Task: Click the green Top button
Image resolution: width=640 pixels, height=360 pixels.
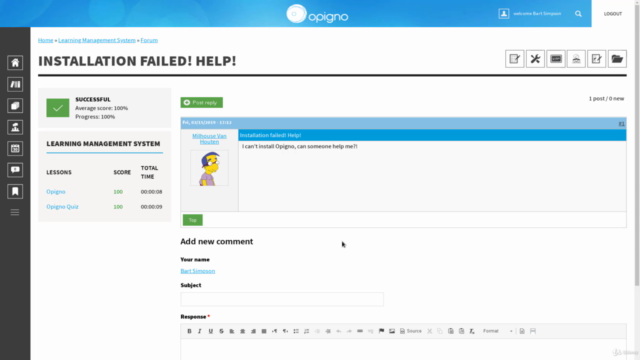Action: pos(193,220)
